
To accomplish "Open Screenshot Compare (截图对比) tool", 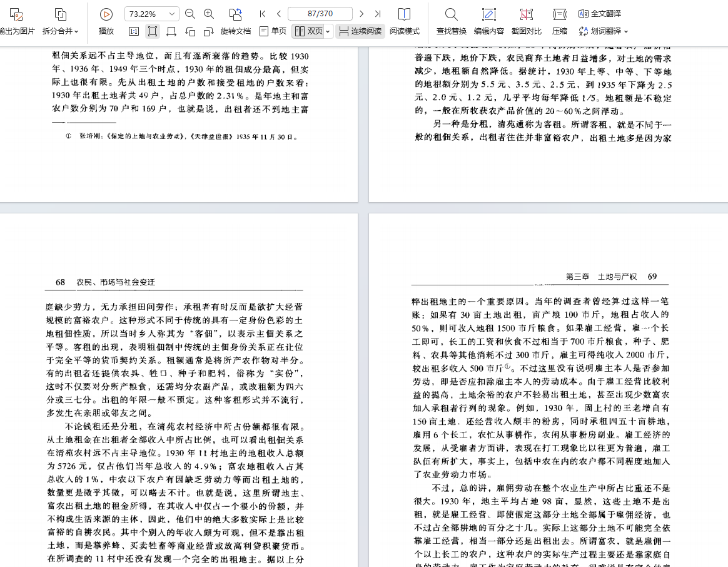I will 526,14.
